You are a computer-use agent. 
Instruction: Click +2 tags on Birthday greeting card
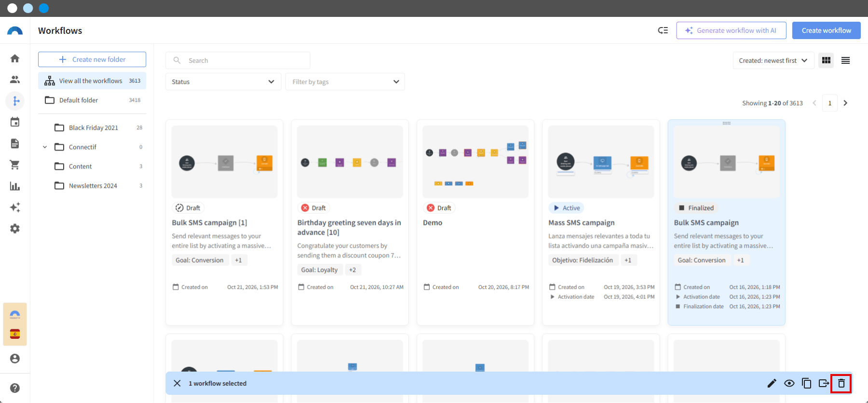point(353,270)
